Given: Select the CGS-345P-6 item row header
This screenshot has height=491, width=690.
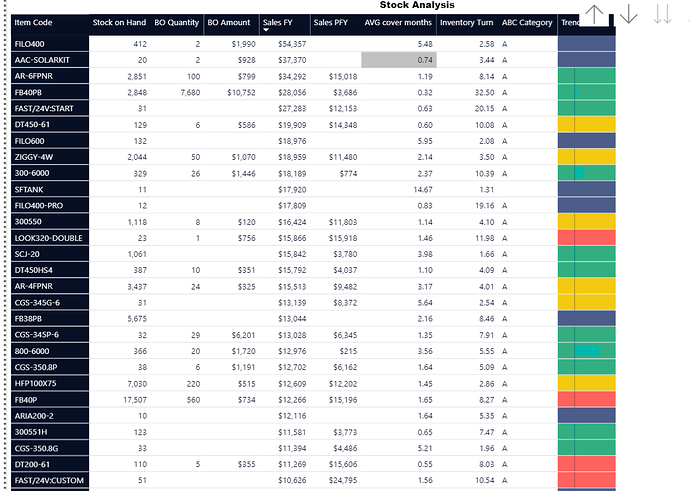Looking at the screenshot, I should [50, 335].
